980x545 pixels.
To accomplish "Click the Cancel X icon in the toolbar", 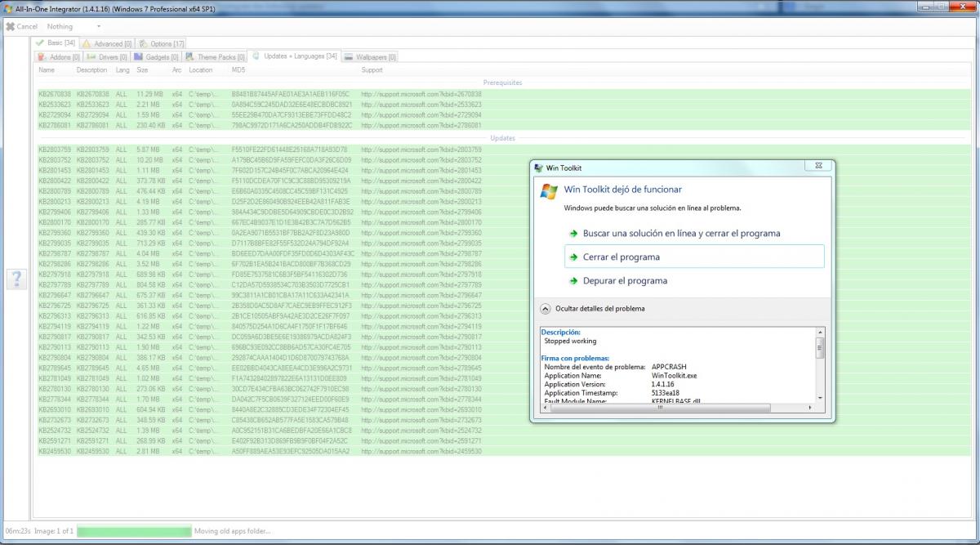I will point(10,26).
